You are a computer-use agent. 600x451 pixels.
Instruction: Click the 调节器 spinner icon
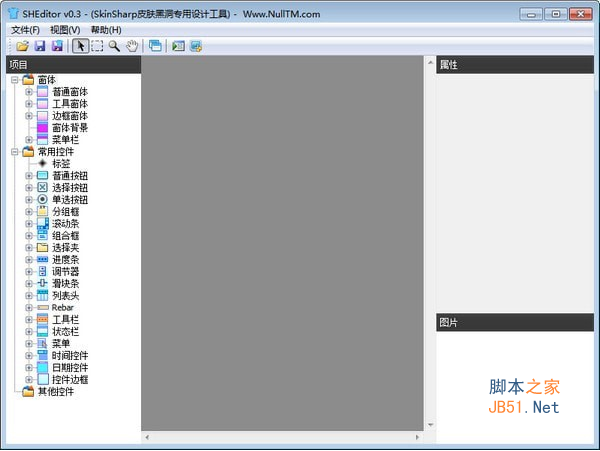tap(42, 272)
